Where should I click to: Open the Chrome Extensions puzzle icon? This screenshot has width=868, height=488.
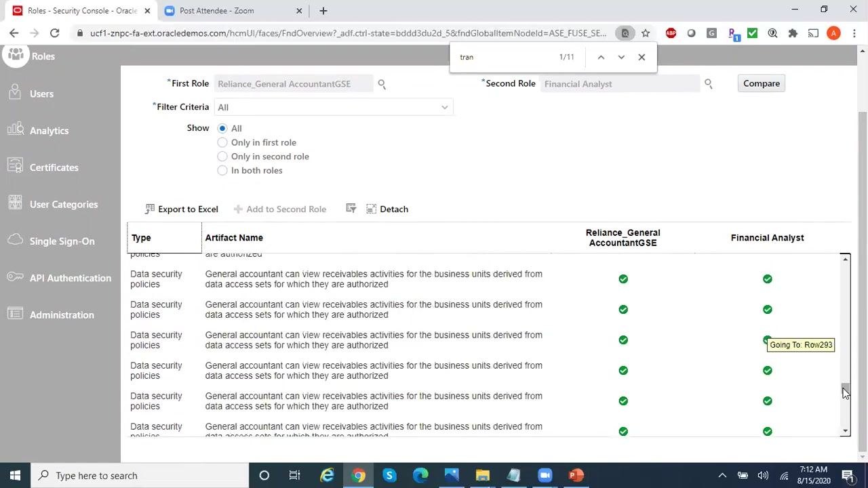793,33
